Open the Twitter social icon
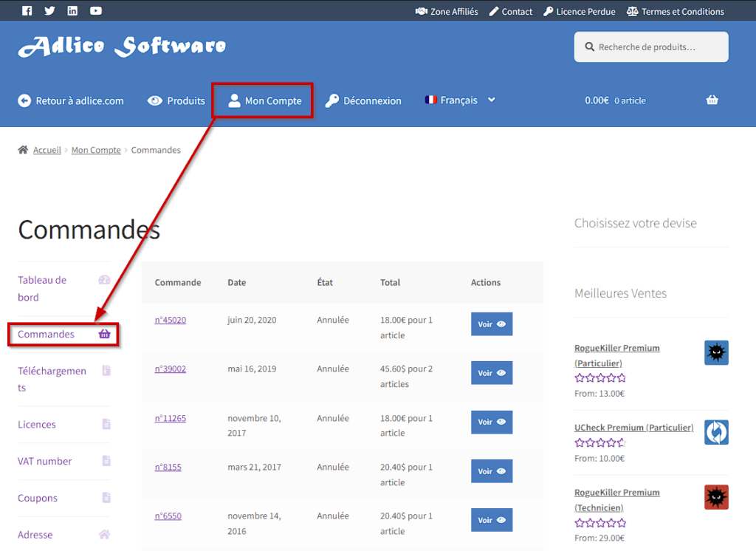 (49, 11)
